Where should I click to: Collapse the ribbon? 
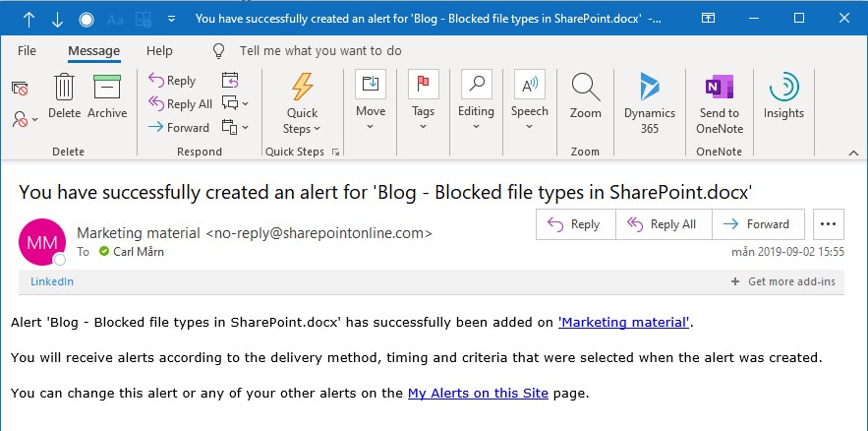click(853, 153)
